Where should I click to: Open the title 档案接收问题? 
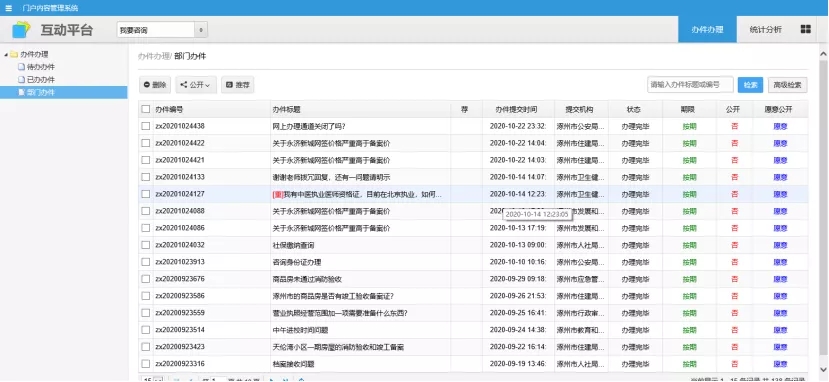(x=293, y=364)
